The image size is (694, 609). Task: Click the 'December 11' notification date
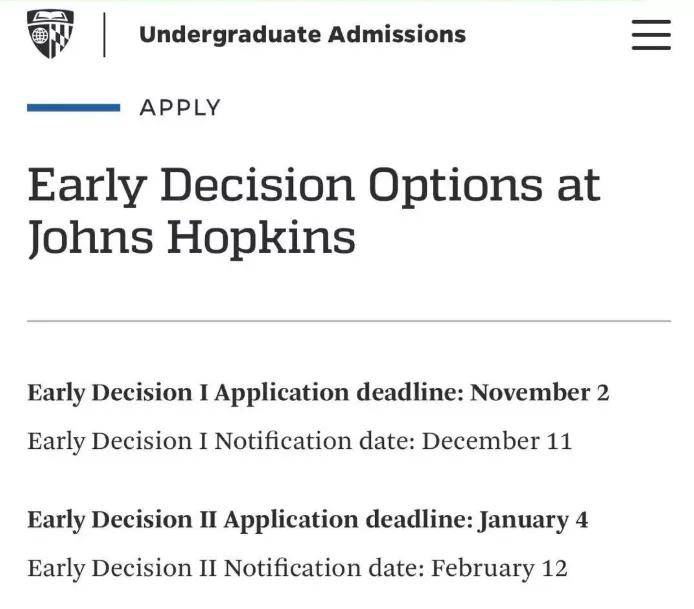pos(497,441)
